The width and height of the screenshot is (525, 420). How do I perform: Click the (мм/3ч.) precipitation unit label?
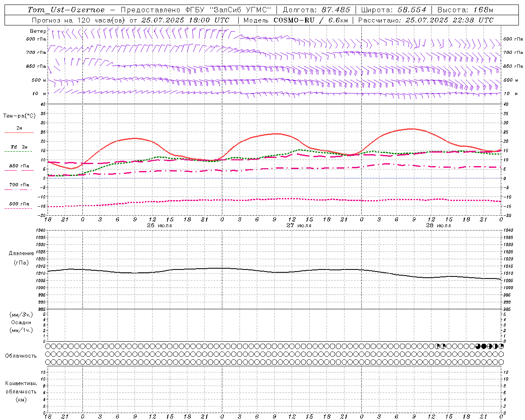pos(21,315)
